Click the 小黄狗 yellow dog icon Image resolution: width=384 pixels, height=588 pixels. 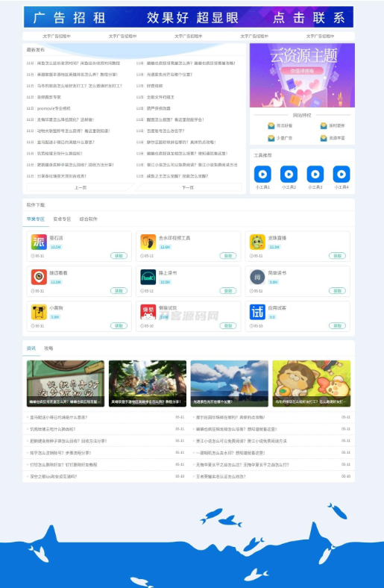[39, 312]
